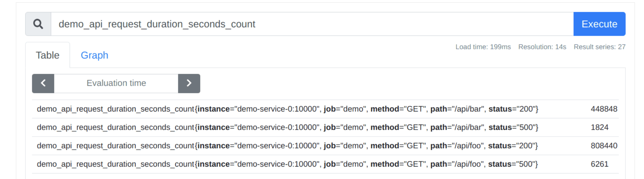The width and height of the screenshot is (644, 179).
Task: Select the /api/foo status 500 series row
Action: click(x=325, y=164)
